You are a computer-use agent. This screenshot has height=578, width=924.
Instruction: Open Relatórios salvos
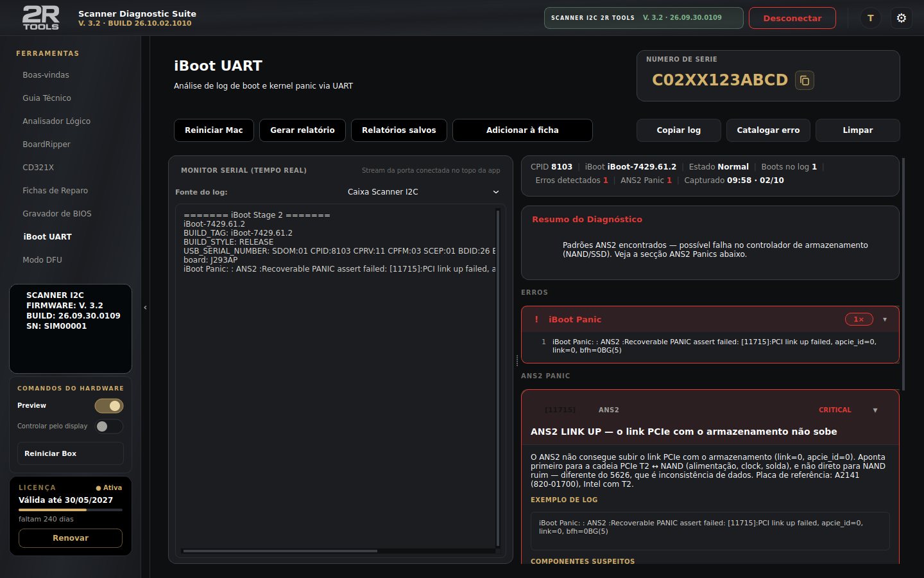point(399,130)
